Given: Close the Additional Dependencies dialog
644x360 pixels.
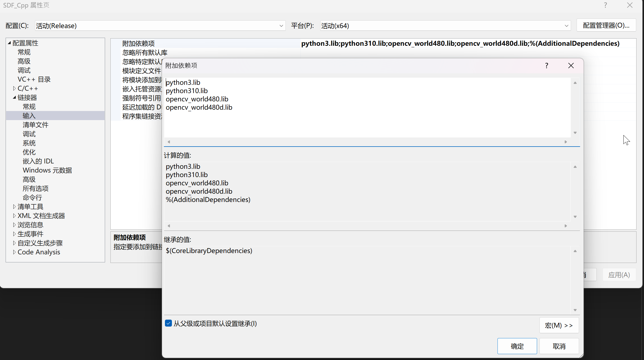Looking at the screenshot, I should click(x=571, y=66).
